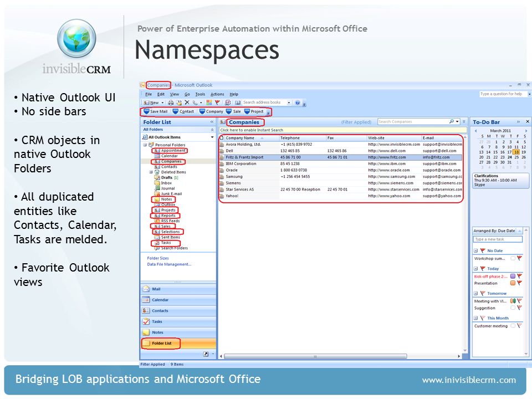Viewport: 532px width, 399px height.
Task: Click the icon column header in company list
Action: tap(222, 138)
